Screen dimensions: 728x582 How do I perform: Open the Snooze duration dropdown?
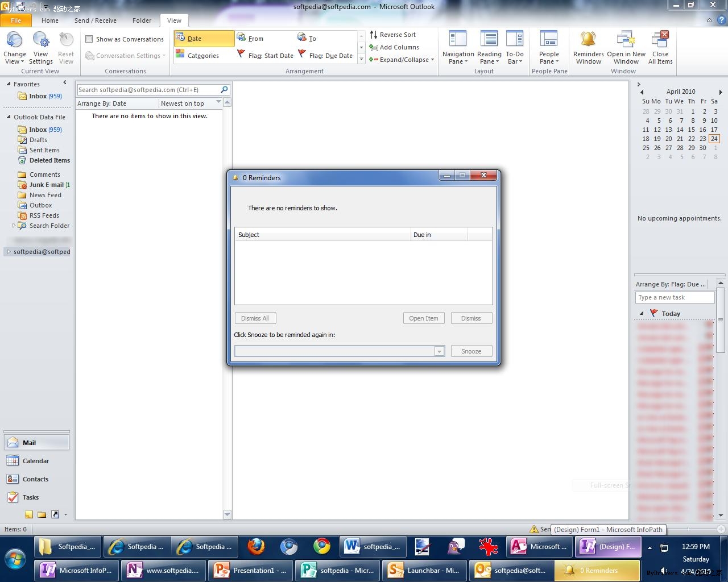point(439,351)
